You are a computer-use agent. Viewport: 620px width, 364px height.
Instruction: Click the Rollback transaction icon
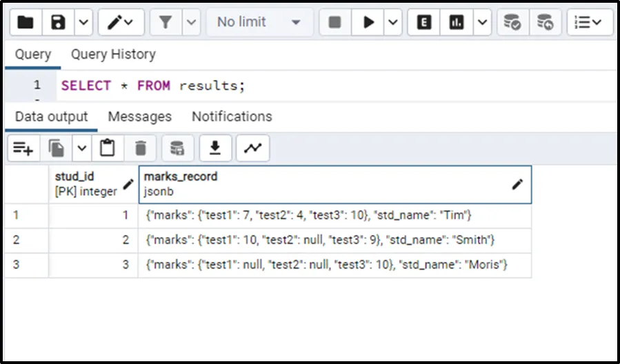click(x=545, y=22)
